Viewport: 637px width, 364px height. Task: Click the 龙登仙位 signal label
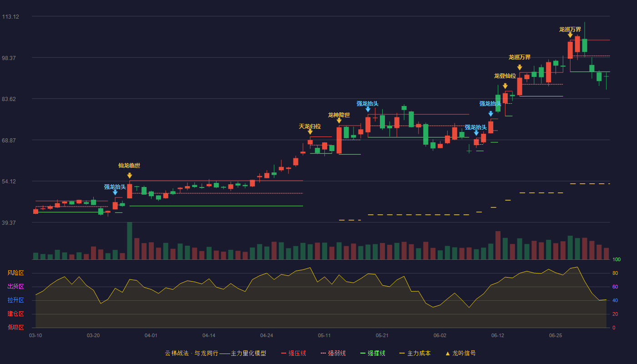[505, 76]
